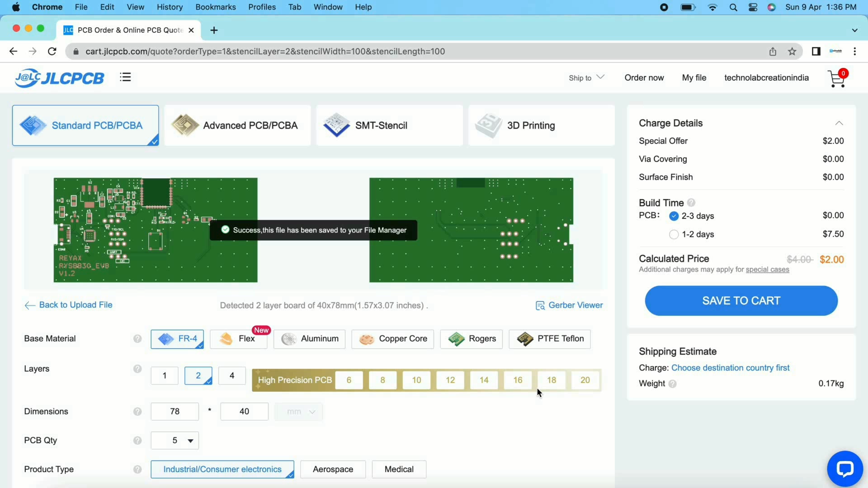The height and width of the screenshot is (488, 868).
Task: Select FR-4 base material
Action: [x=177, y=339]
